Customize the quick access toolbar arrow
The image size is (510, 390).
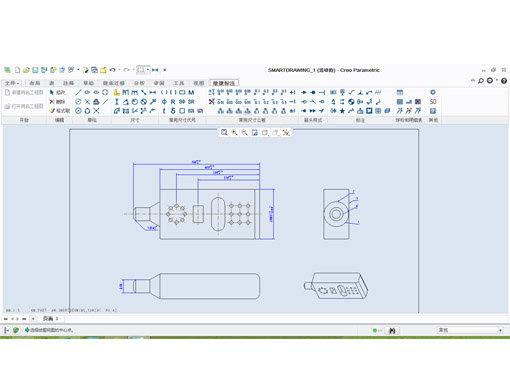[x=165, y=70]
